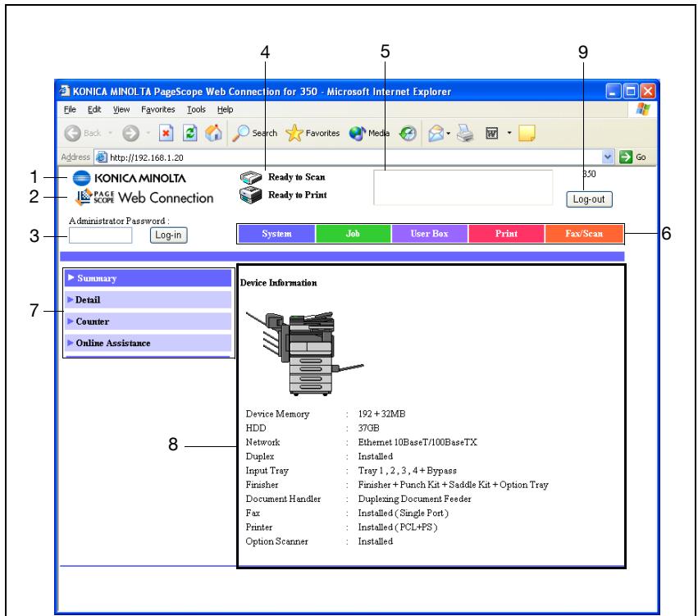This screenshot has width=698, height=616.
Task: Click the Back arrow in the browser toolbar
Action: (x=72, y=133)
